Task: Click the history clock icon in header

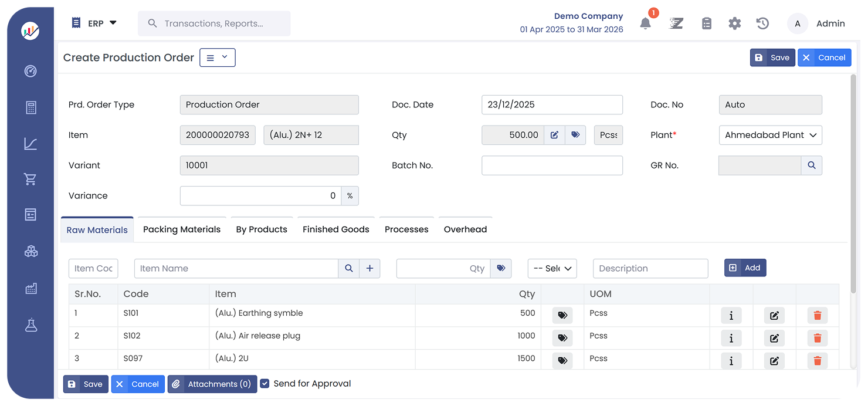Action: click(762, 23)
